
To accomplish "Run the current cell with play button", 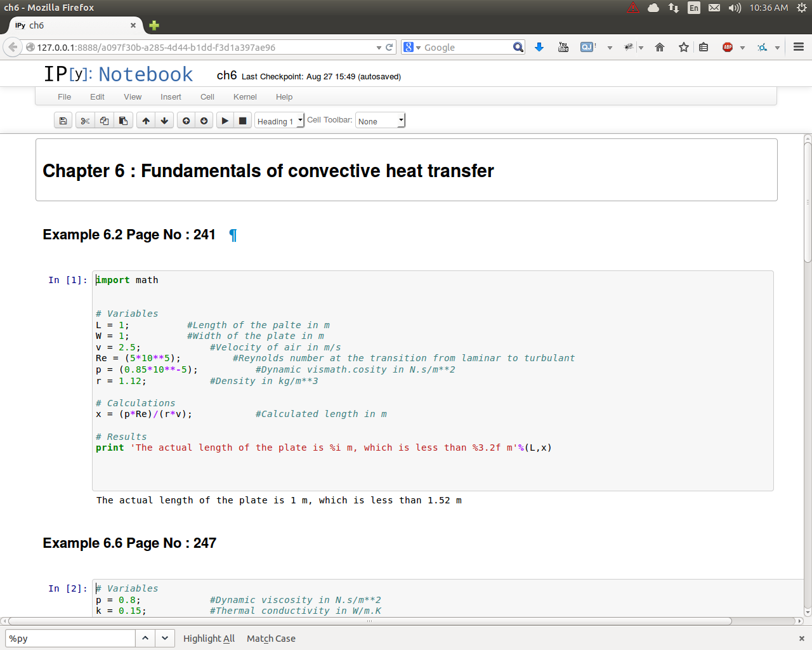I will [225, 121].
